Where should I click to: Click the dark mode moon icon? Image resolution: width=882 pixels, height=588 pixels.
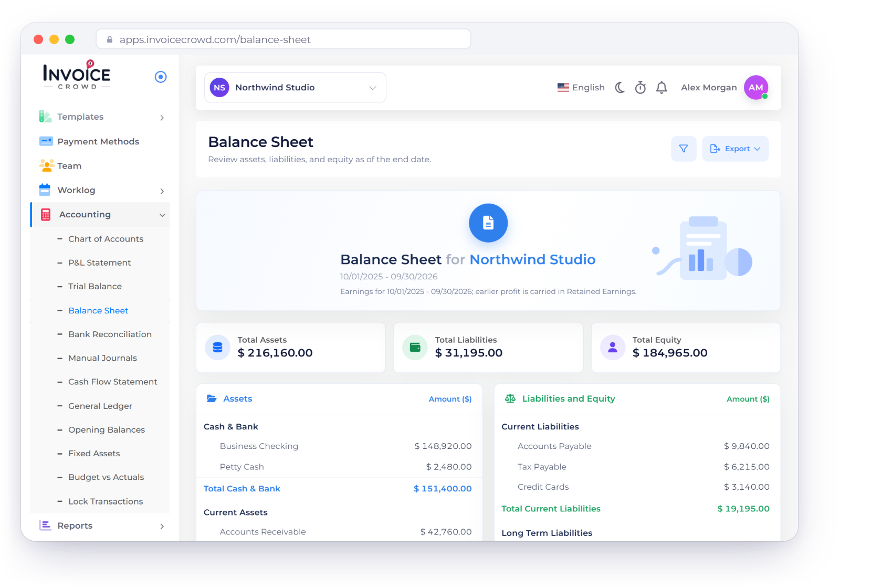[619, 88]
